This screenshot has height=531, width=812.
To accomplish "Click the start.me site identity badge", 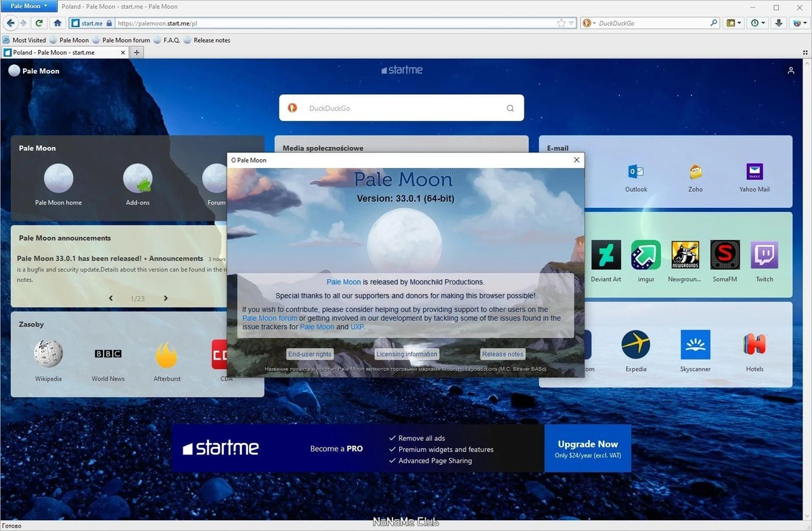I will [91, 23].
